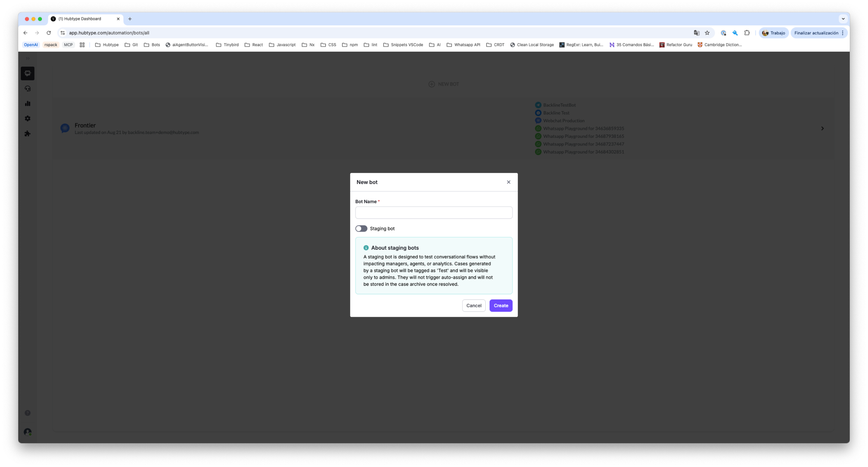Viewport: 868px width, 467px height.
Task: Click the Google Translate icon in address bar
Action: click(696, 33)
